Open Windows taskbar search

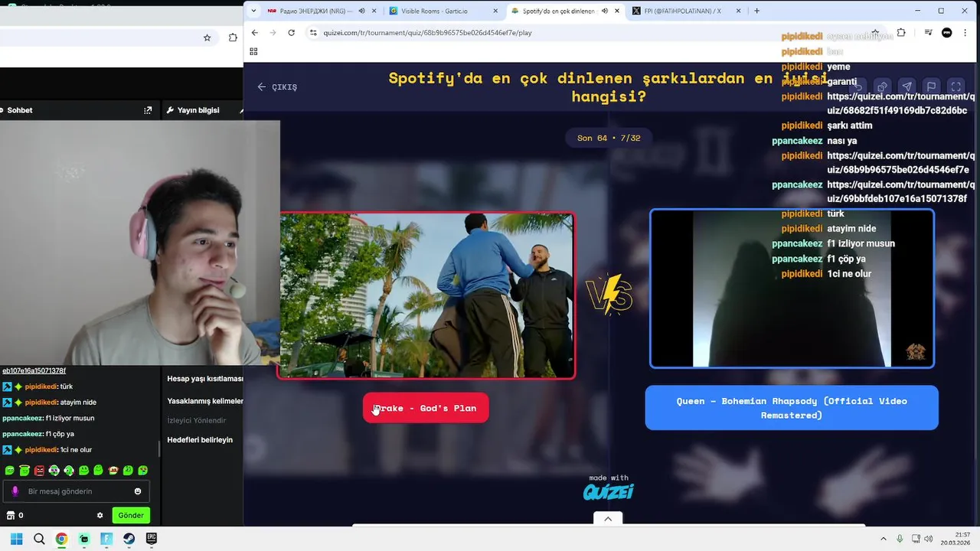[x=39, y=539]
